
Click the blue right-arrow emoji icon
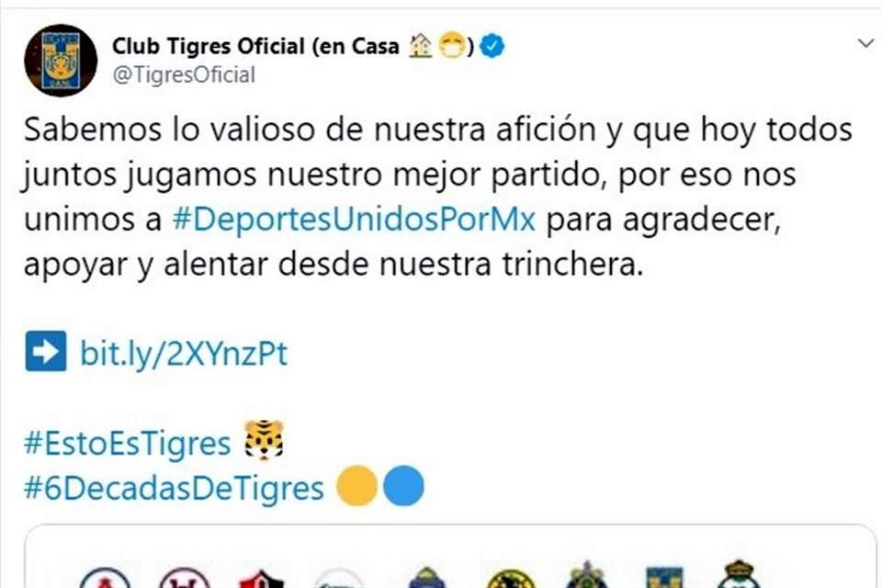point(46,351)
